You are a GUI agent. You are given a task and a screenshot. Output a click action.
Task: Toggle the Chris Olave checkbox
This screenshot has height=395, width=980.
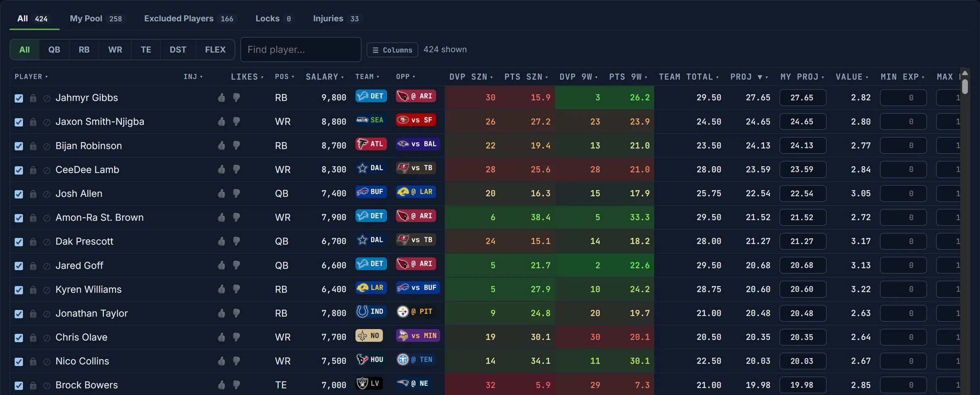19,338
